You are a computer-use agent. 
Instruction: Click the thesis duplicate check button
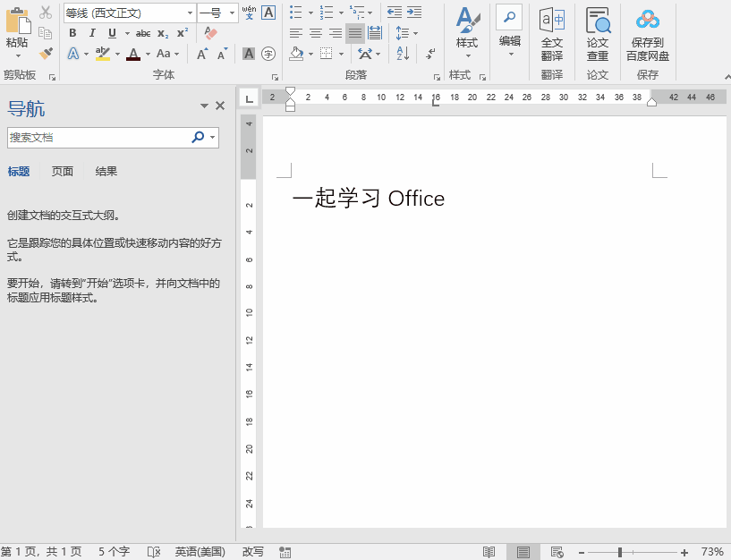(598, 35)
